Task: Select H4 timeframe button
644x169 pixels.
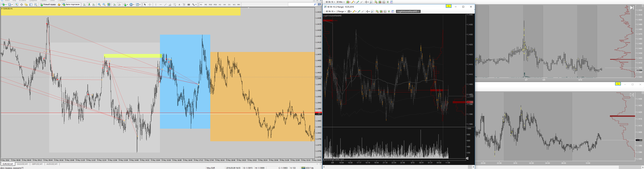Action: pyautogui.click(x=225, y=5)
